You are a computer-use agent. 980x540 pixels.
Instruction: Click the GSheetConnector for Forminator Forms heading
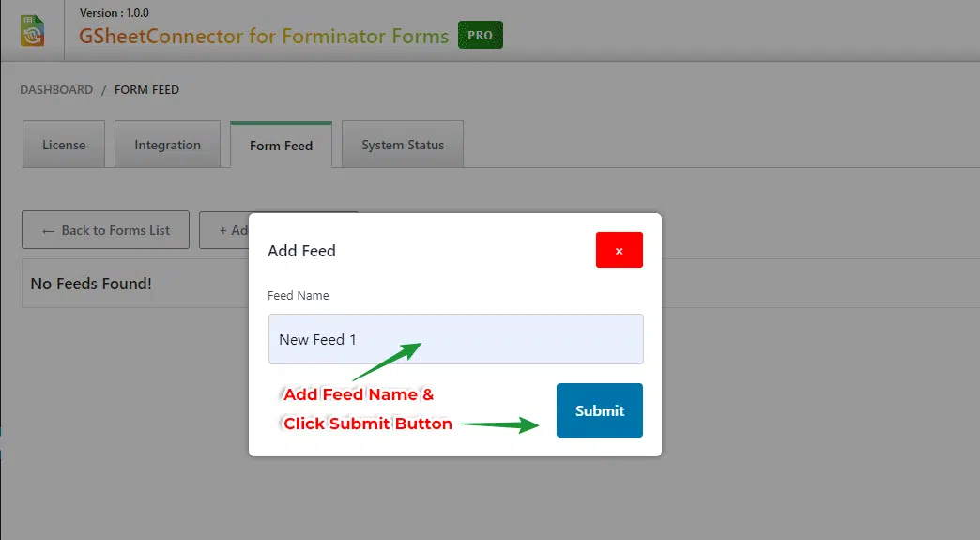coord(264,37)
